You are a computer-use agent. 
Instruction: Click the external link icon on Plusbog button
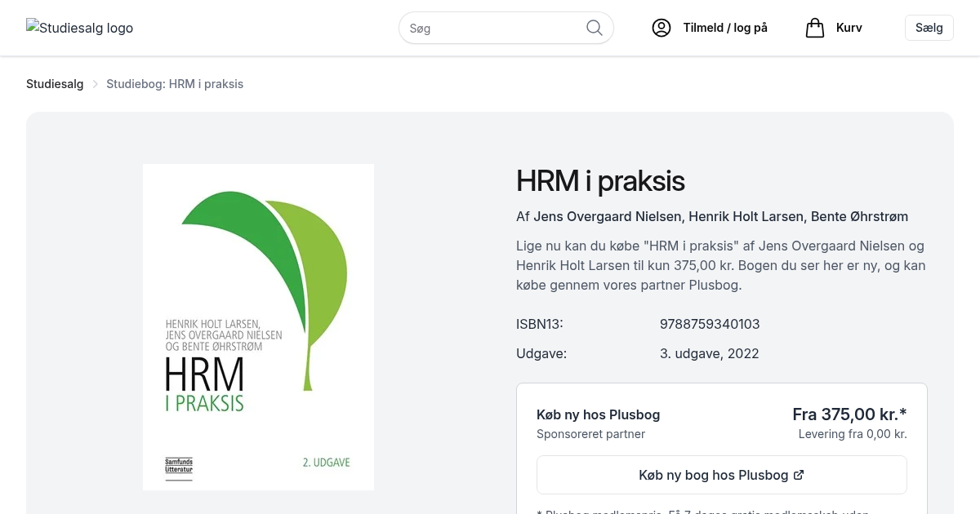799,475
